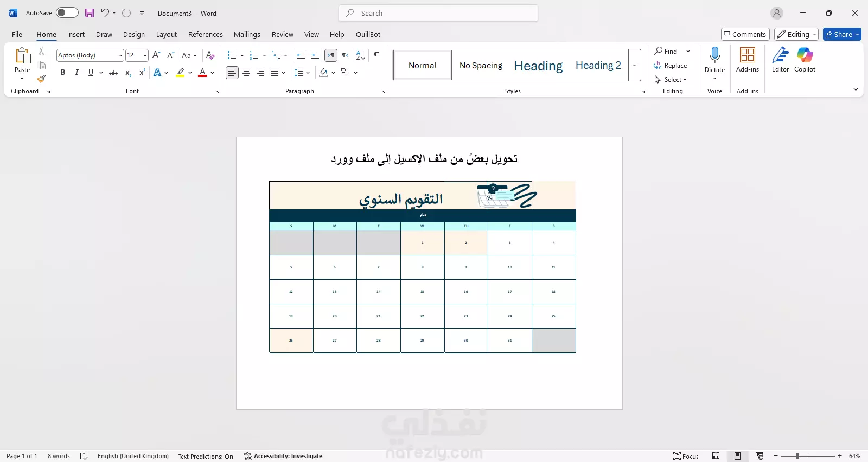868x462 pixels.
Task: Center align the paragraph
Action: (246, 73)
